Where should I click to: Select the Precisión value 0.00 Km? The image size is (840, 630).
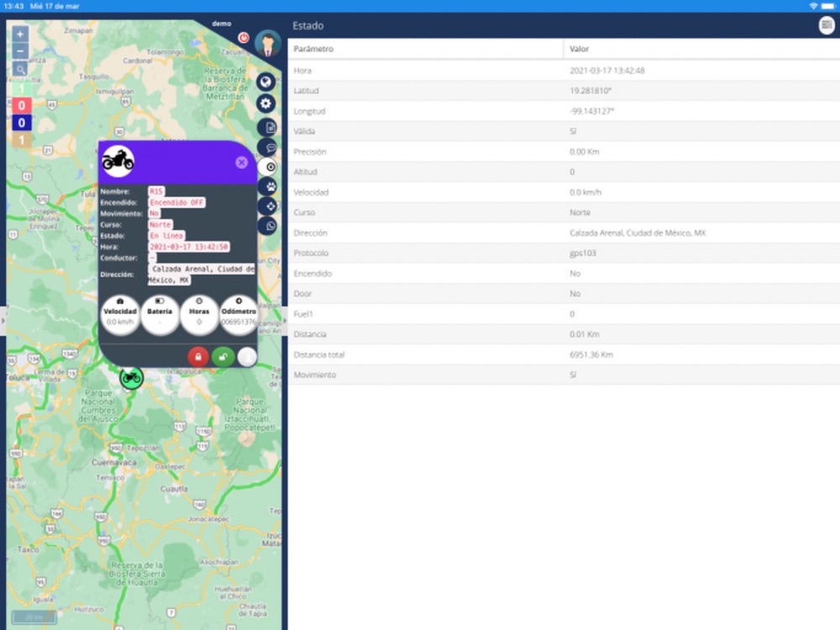click(x=585, y=151)
